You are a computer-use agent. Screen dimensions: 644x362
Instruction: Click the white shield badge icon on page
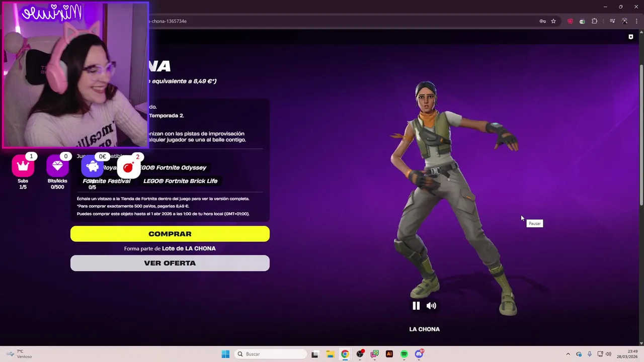coord(631,37)
